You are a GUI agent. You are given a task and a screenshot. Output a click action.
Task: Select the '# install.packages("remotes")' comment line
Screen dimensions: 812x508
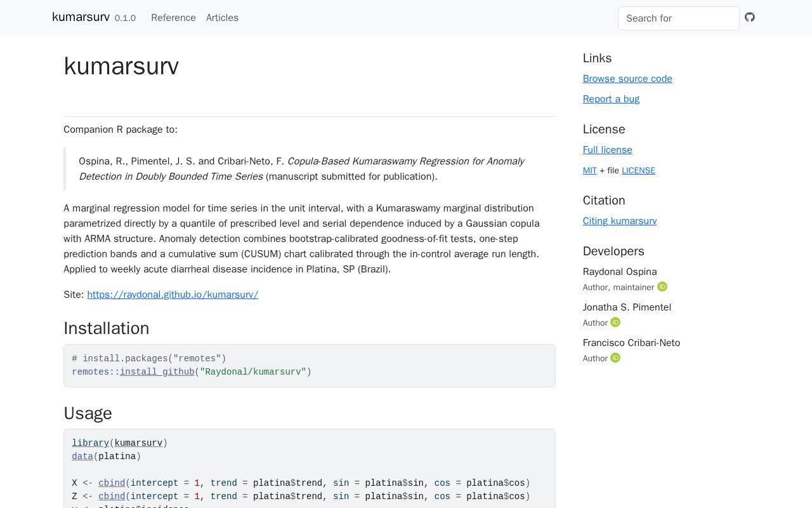149,358
